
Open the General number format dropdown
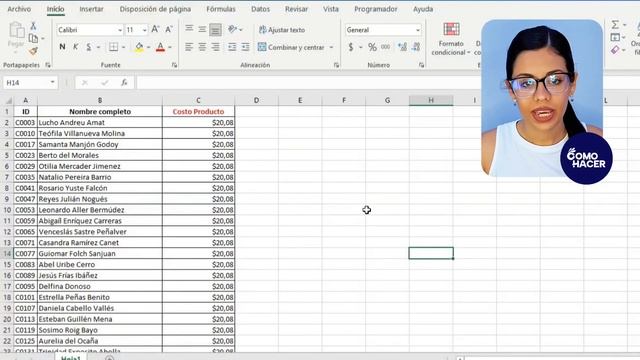418,30
